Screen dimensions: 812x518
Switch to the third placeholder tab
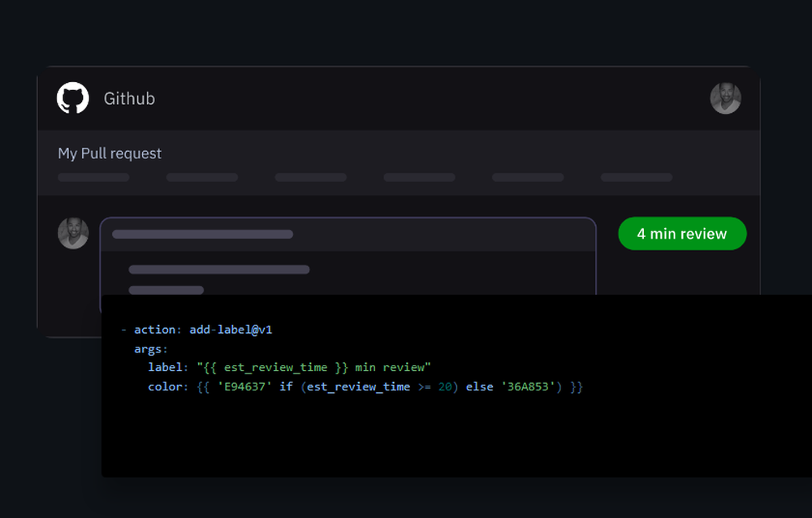[x=310, y=177]
